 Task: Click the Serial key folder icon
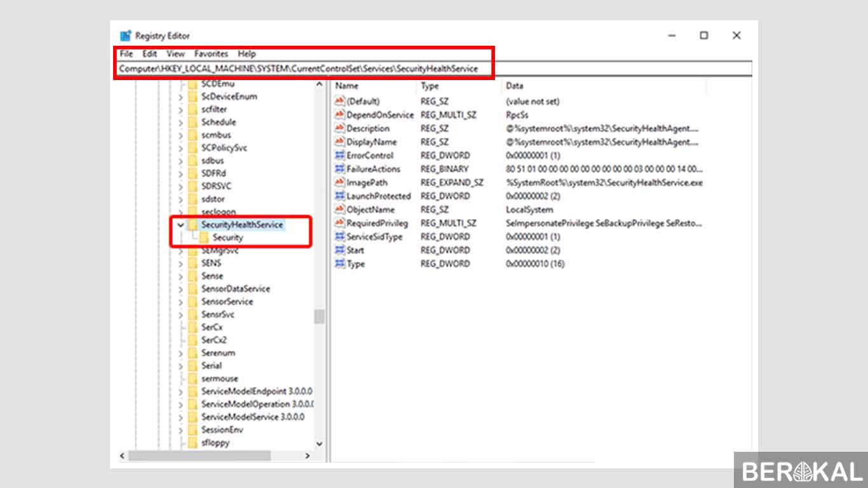point(193,366)
